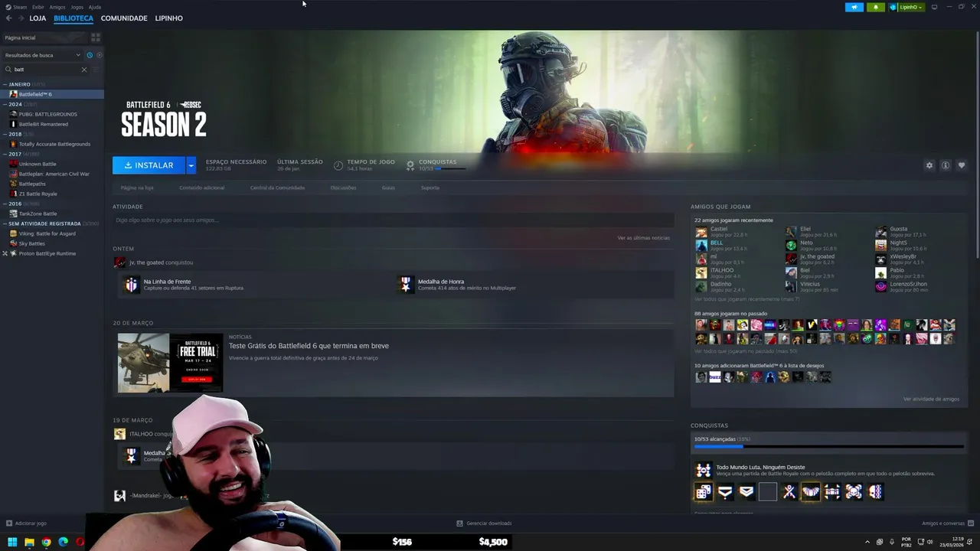Go back with the left arrow
The image size is (980, 551).
(9, 18)
